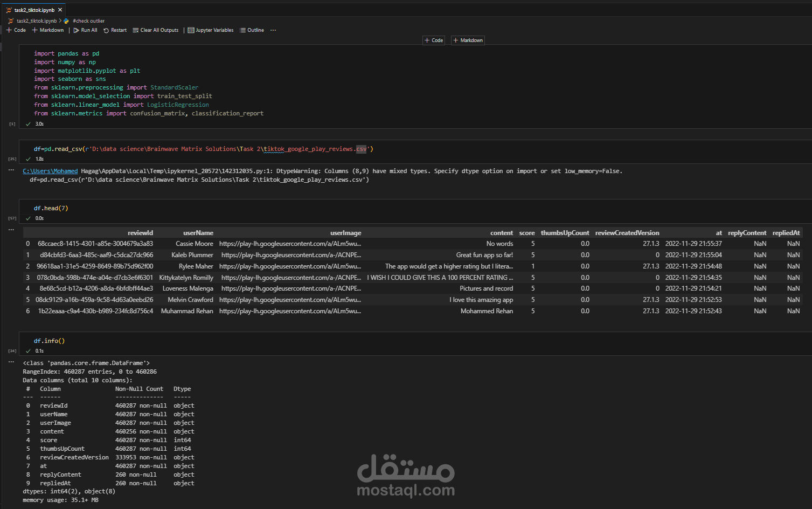Clear All Outputs in the notebook

click(x=155, y=30)
